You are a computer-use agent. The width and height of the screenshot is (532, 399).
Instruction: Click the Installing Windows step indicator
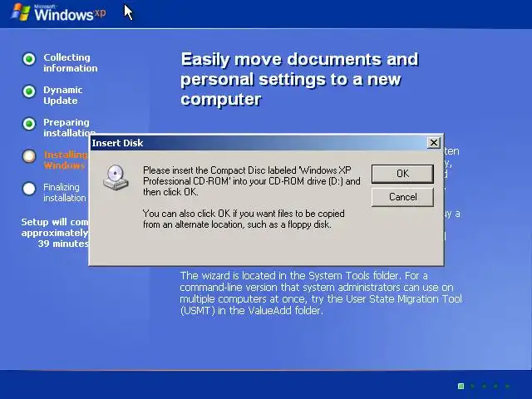pos(29,156)
